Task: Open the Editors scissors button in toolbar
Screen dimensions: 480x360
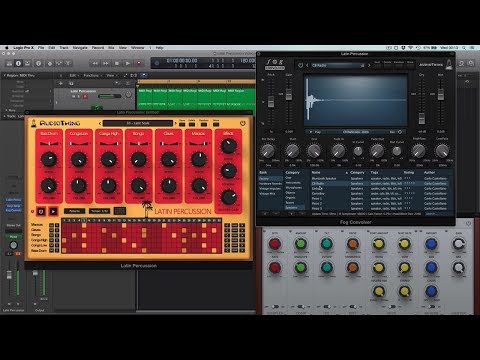Action: tap(68, 63)
